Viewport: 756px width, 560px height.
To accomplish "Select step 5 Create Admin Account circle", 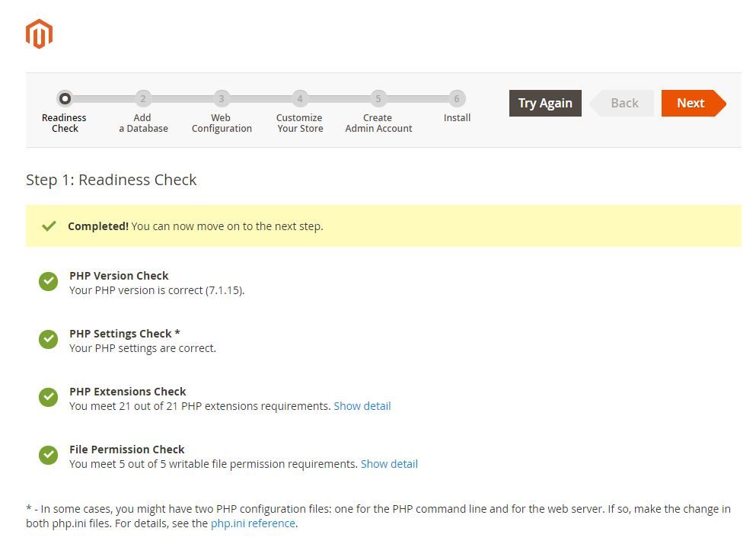I will (x=378, y=98).
